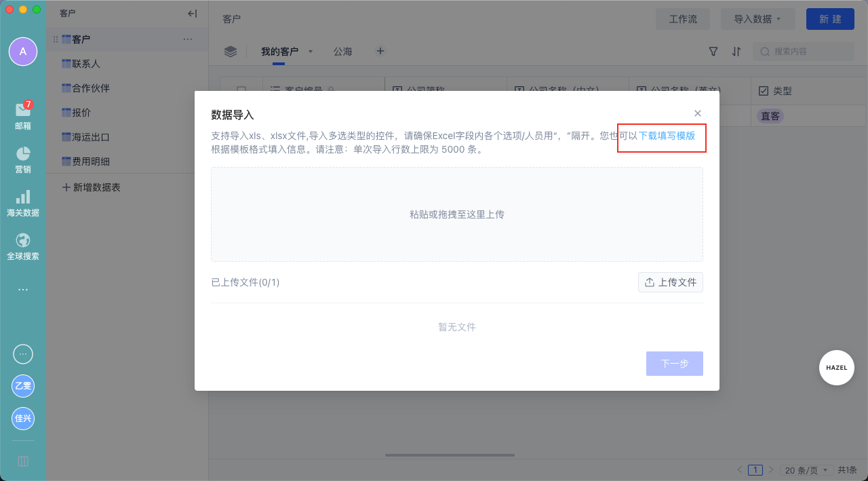Viewport: 868px width, 481px height.
Task: Switch to the 我的客户 tab
Action: pyautogui.click(x=279, y=52)
